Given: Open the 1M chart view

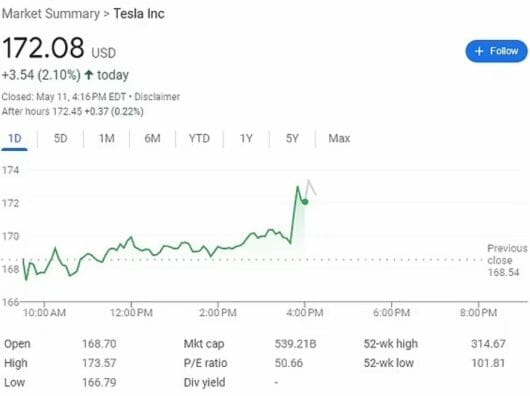Looking at the screenshot, I should [x=106, y=139].
